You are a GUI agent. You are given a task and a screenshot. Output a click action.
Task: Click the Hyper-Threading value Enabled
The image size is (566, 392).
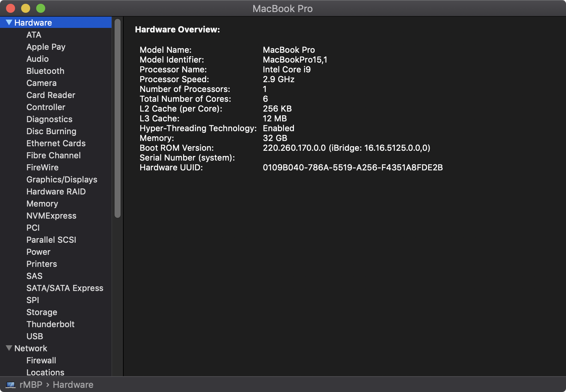[278, 128]
